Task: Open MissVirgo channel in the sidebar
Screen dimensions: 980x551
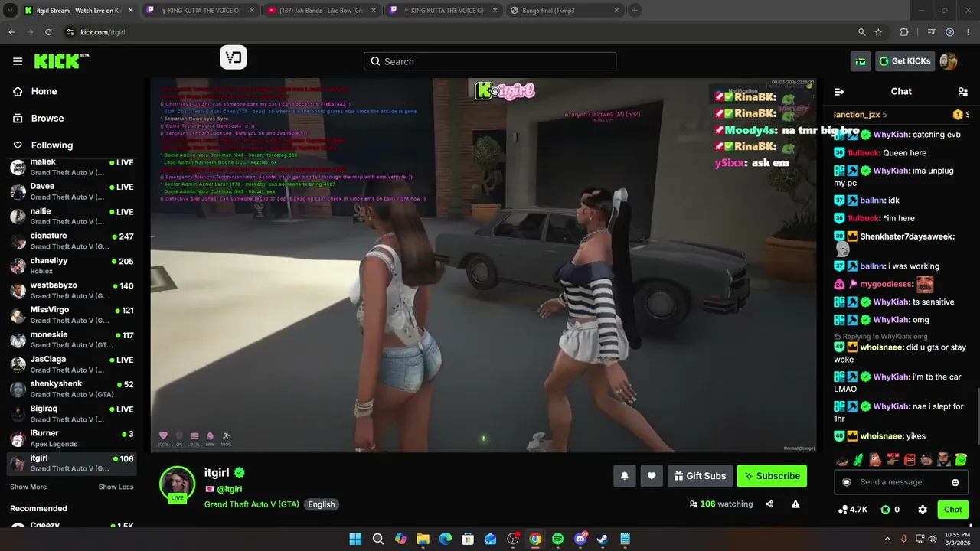Action: click(x=72, y=315)
